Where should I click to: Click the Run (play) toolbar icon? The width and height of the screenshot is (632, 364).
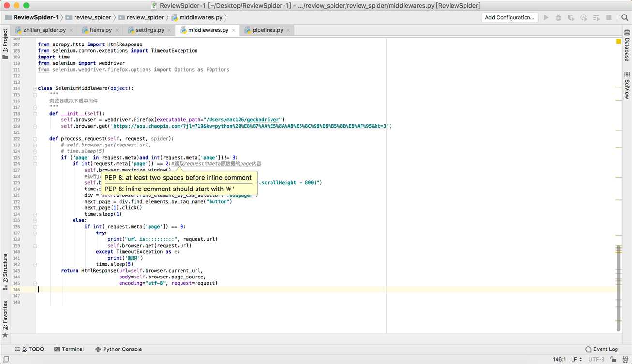click(546, 17)
